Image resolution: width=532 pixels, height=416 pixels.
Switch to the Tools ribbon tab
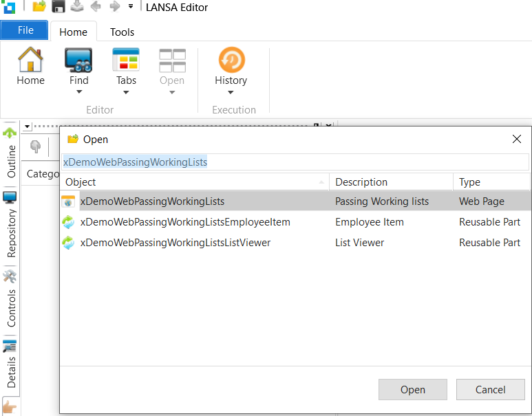tap(122, 32)
